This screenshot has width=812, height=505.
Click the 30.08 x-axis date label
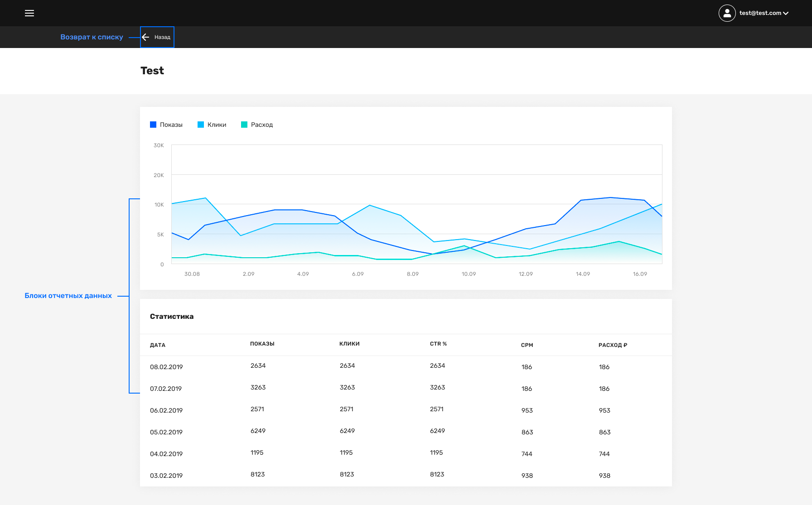[192, 274]
